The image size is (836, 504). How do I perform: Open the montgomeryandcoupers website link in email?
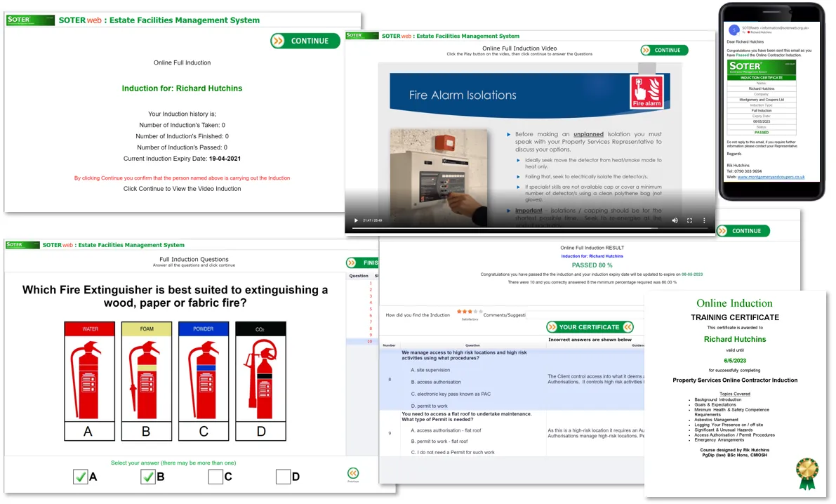[771, 177]
